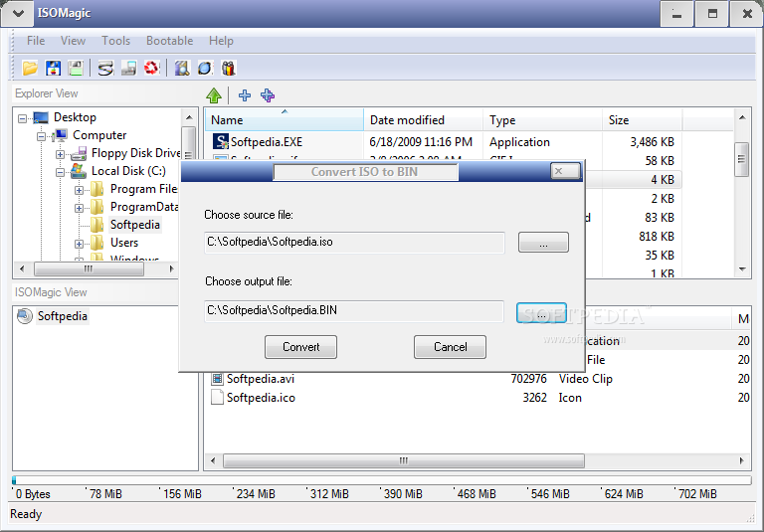This screenshot has height=532, width=764.
Task: Click the output file path field
Action: tap(354, 311)
